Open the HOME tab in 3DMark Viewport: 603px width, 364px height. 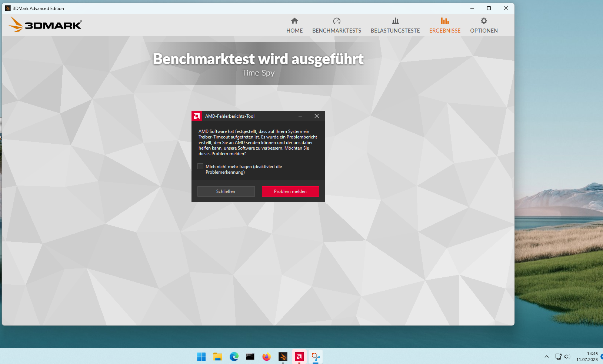tap(294, 26)
